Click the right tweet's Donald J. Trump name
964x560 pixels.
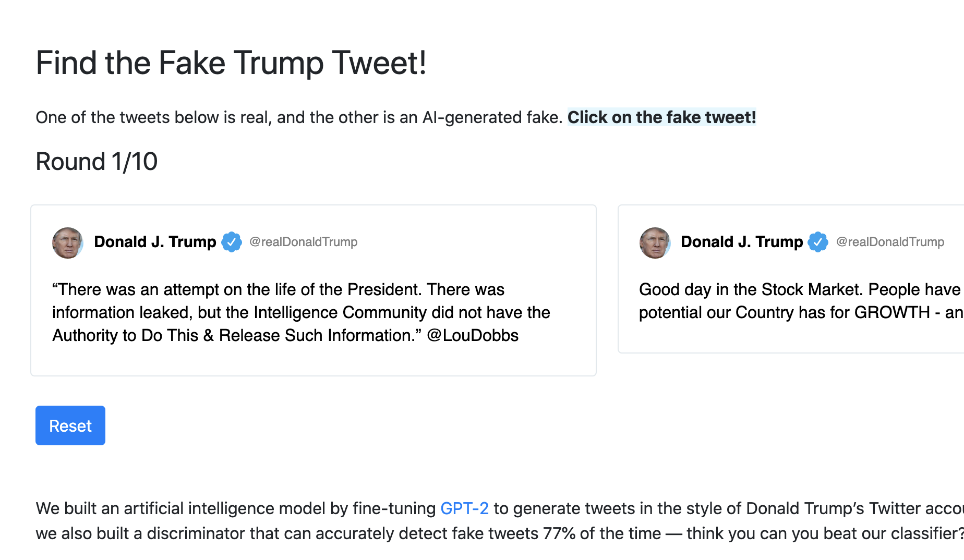pos(742,242)
